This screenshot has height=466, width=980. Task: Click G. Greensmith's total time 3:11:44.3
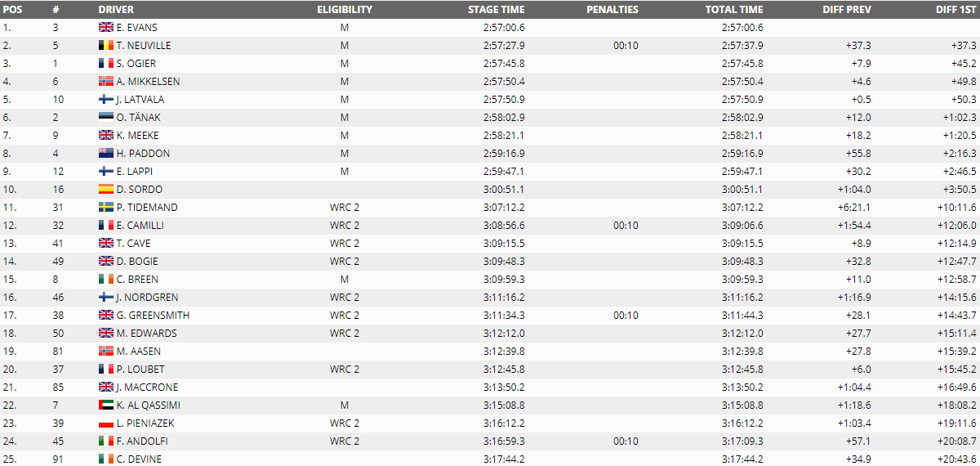point(742,315)
